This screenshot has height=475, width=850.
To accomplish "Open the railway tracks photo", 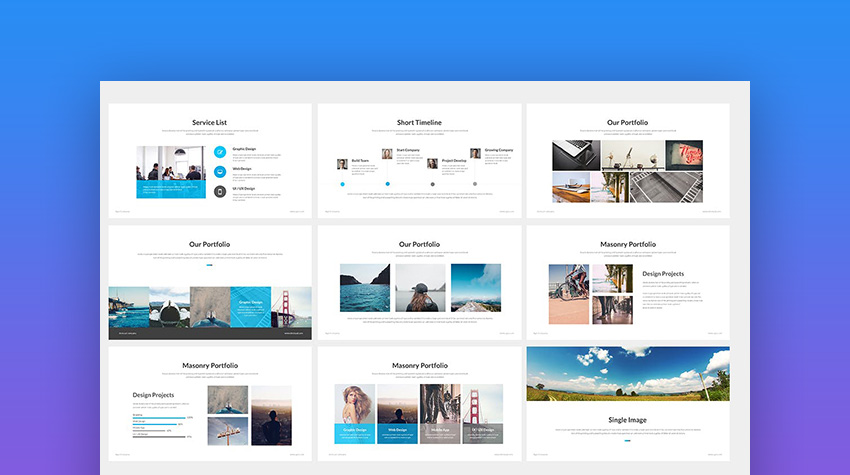I will tap(666, 187).
